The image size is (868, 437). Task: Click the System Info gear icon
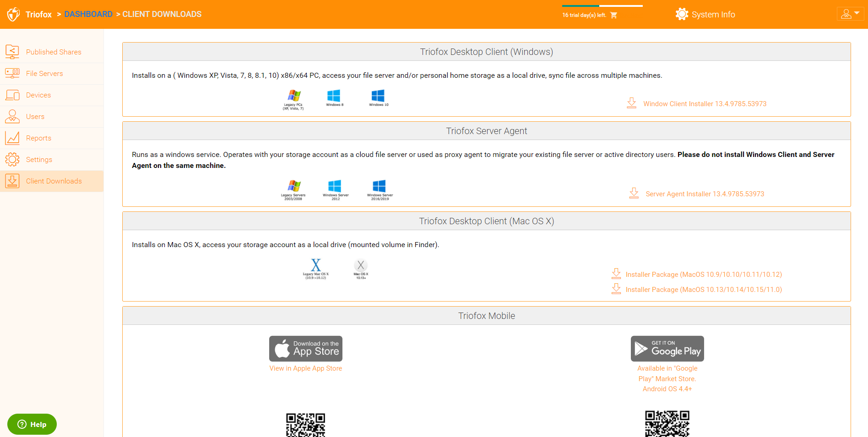(x=682, y=14)
